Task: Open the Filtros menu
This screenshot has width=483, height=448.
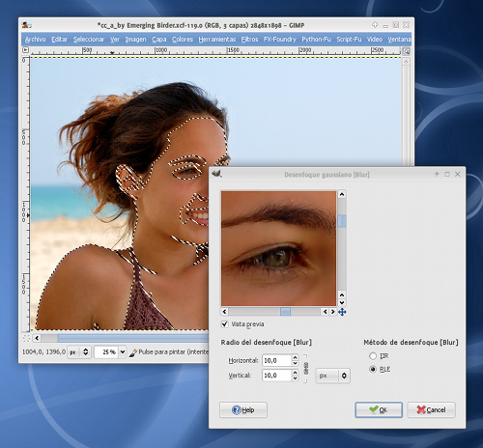Action: click(249, 40)
